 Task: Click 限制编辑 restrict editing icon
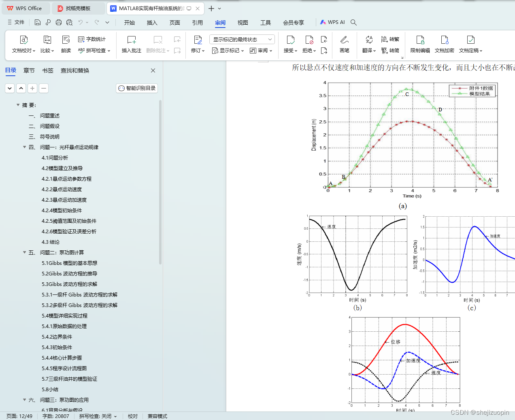[420, 40]
